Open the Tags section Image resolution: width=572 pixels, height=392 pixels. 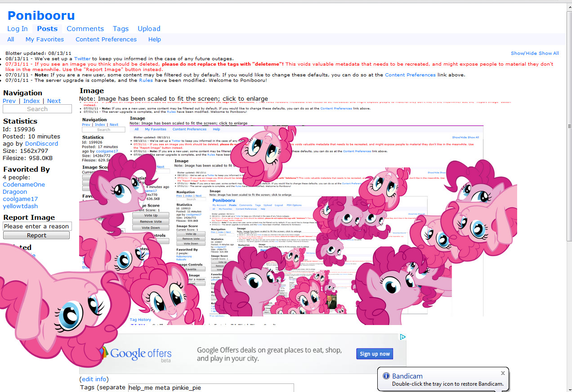pyautogui.click(x=121, y=28)
